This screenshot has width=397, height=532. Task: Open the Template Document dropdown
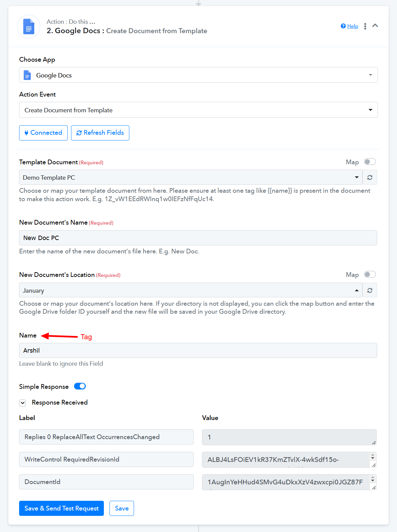[x=190, y=177]
